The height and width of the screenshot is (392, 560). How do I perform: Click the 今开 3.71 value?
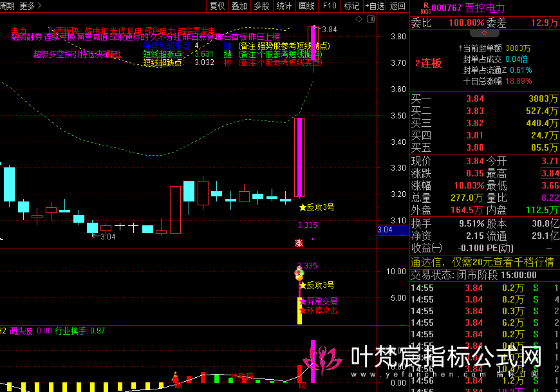(550, 161)
